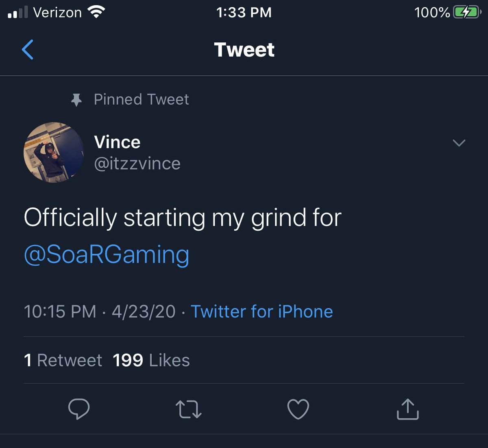View the 1 Retweet list

tap(63, 361)
